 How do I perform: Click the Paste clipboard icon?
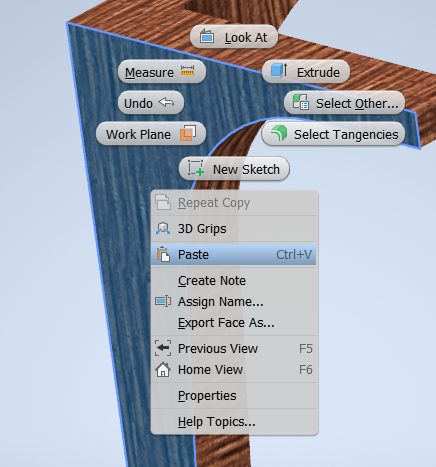[163, 254]
